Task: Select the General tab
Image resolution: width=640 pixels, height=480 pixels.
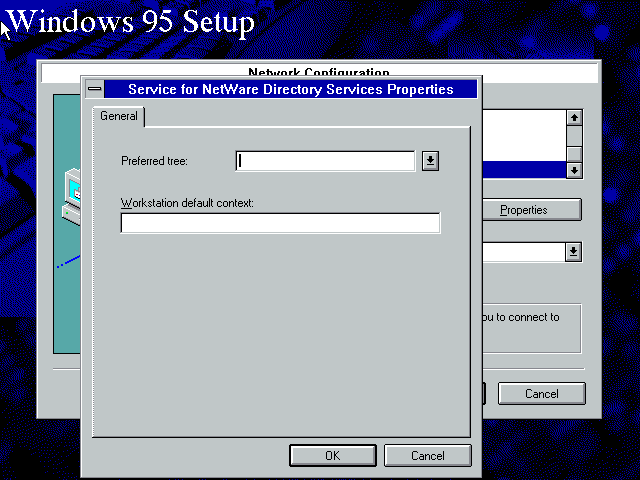Action: point(119,116)
